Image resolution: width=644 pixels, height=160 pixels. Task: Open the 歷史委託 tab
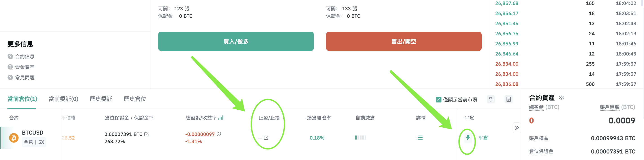point(101,99)
